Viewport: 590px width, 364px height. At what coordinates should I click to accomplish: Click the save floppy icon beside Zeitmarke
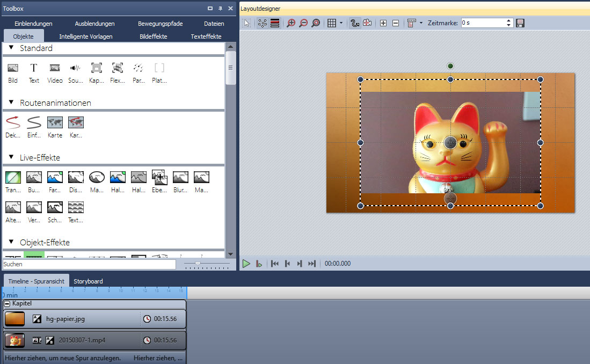pos(520,23)
